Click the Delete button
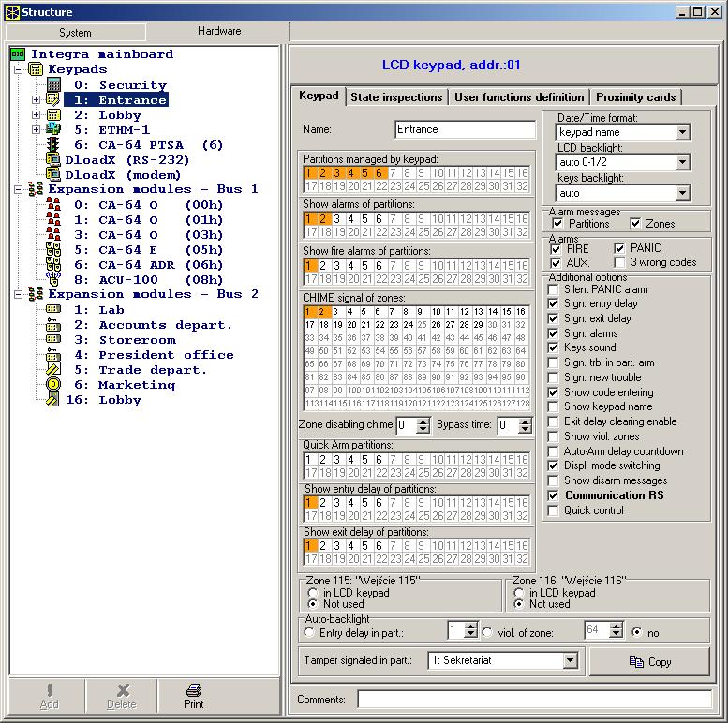Image resolution: width=728 pixels, height=723 pixels. (121, 696)
